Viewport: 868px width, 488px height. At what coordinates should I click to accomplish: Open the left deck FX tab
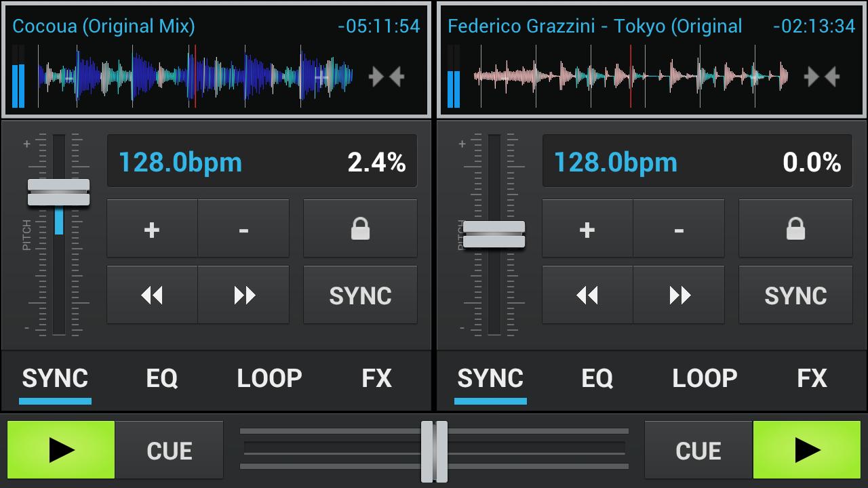376,378
